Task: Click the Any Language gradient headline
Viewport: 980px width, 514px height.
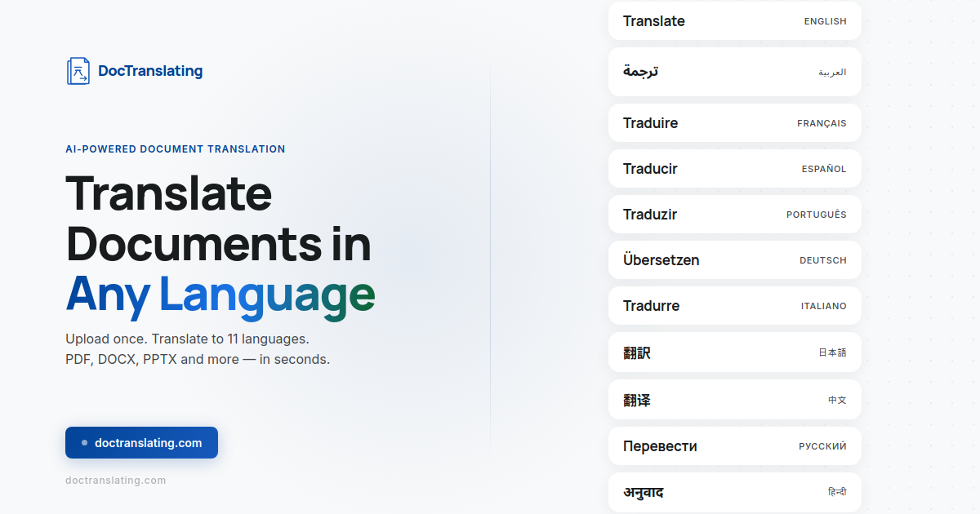Action: pos(220,295)
